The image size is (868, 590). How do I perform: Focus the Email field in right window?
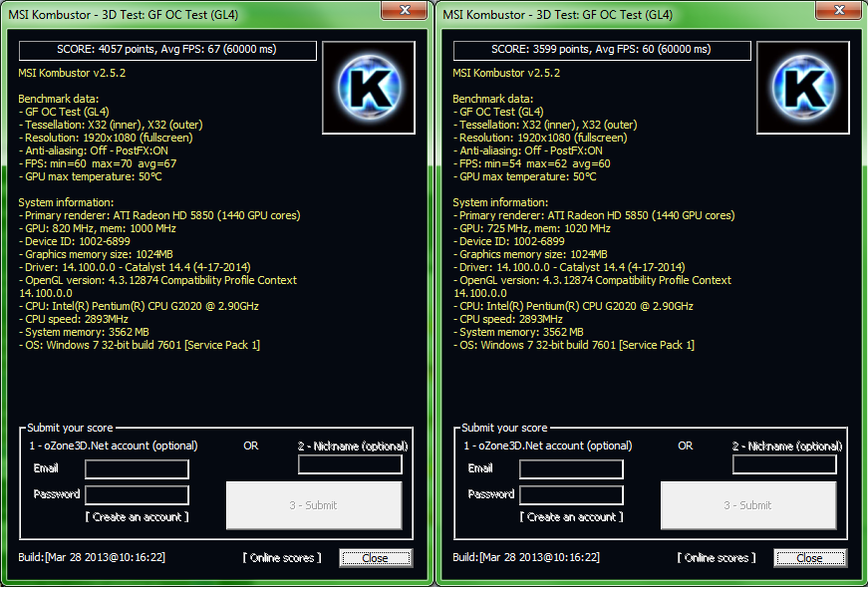[571, 469]
